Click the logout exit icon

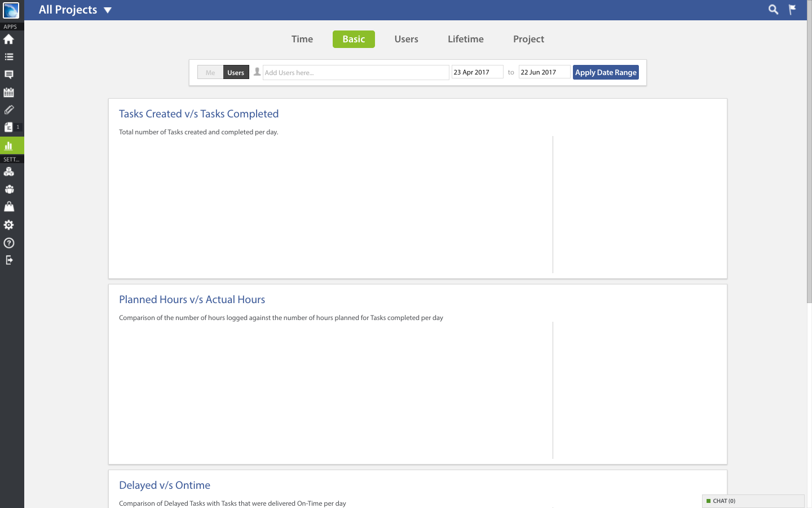8,260
